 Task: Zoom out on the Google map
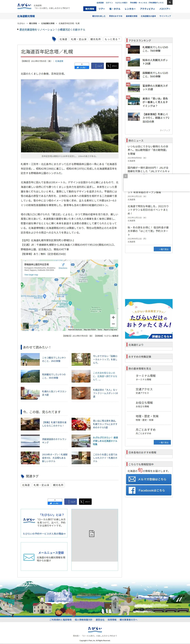coord(113,324)
